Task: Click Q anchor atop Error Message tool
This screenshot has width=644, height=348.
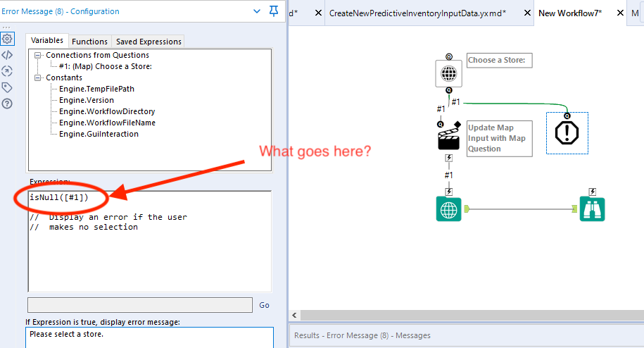Action: click(567, 116)
